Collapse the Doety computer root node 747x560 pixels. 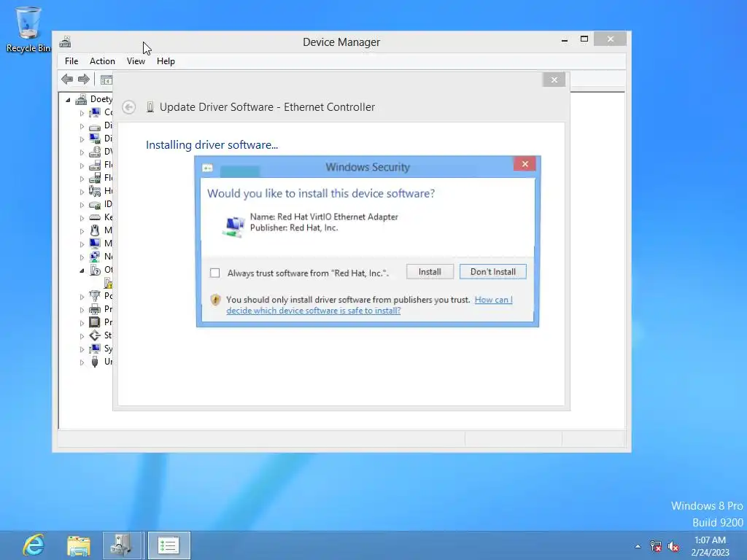[x=68, y=99]
